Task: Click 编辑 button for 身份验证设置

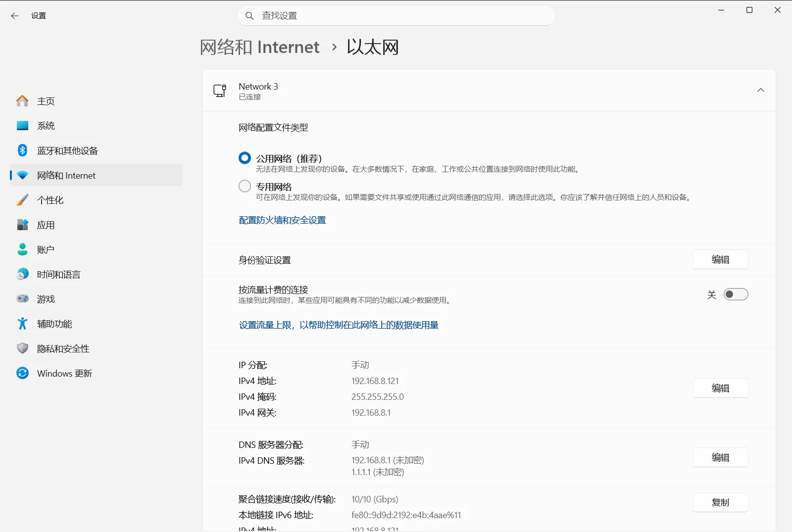Action: tap(720, 259)
